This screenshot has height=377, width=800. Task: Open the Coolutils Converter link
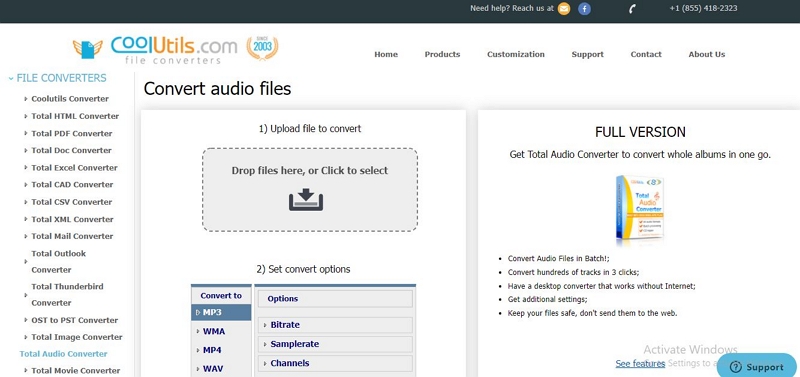click(x=70, y=98)
